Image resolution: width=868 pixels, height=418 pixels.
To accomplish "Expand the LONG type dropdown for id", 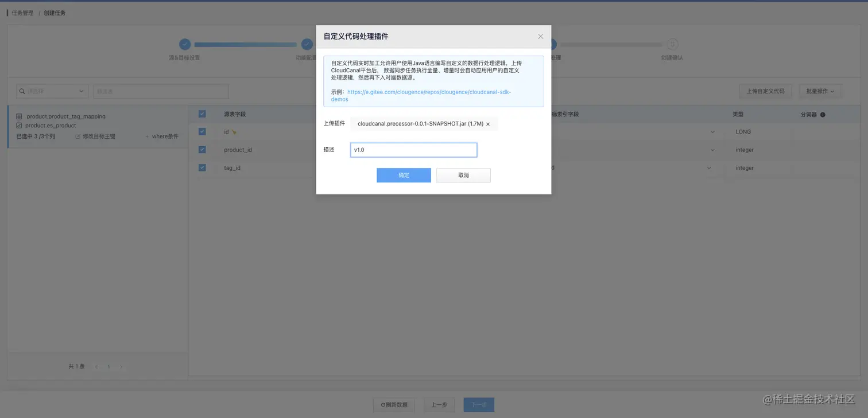I will point(712,131).
